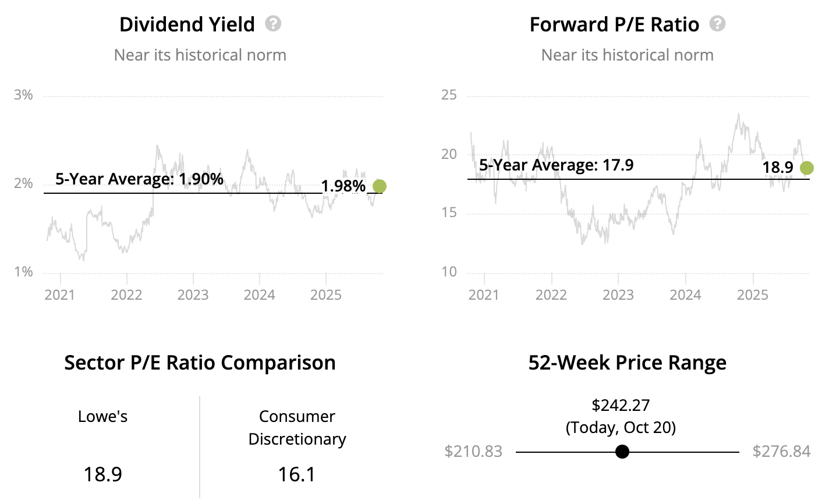
Task: Select the green dot at 18.9 forward P/E
Action: [806, 168]
